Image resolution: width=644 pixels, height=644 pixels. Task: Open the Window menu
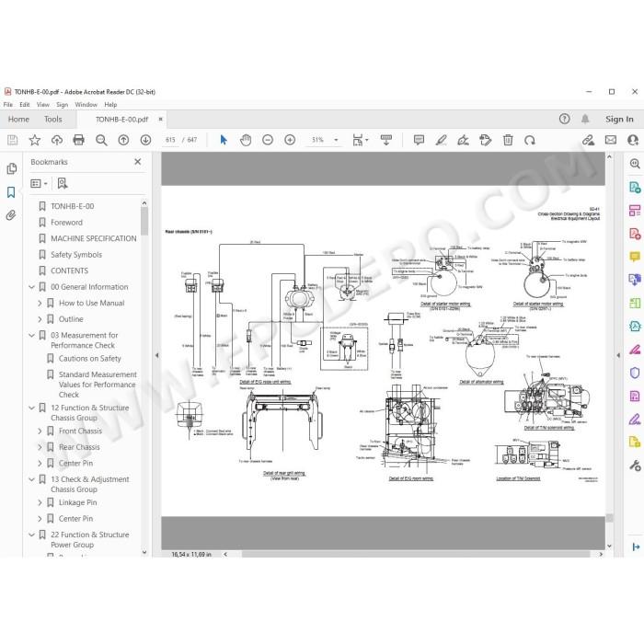tap(86, 105)
